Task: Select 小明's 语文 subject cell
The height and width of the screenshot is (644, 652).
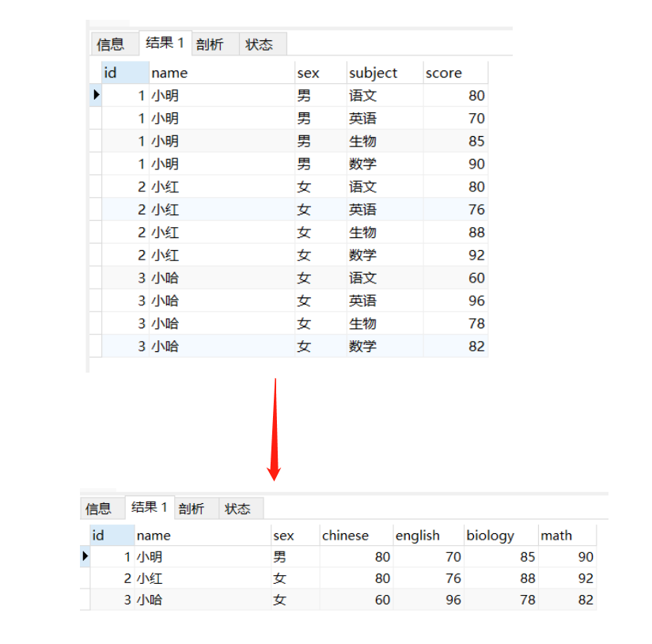Action: coord(385,95)
